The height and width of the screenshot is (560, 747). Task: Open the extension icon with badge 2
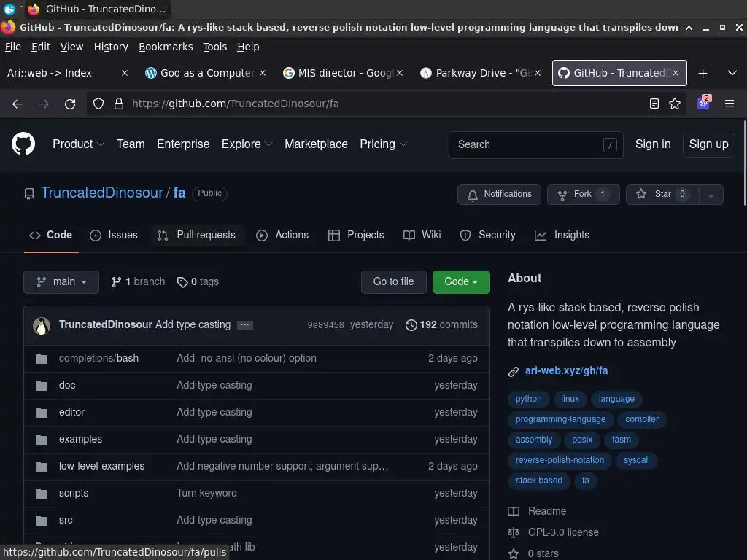click(704, 103)
